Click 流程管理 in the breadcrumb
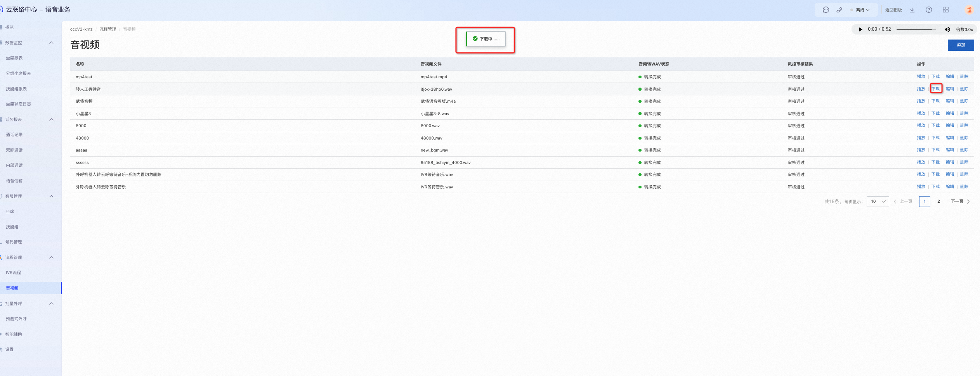 [x=108, y=29]
